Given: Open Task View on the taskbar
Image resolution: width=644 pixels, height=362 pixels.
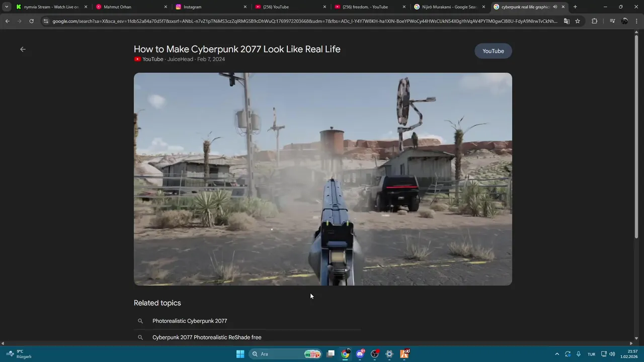Looking at the screenshot, I should coord(331,354).
